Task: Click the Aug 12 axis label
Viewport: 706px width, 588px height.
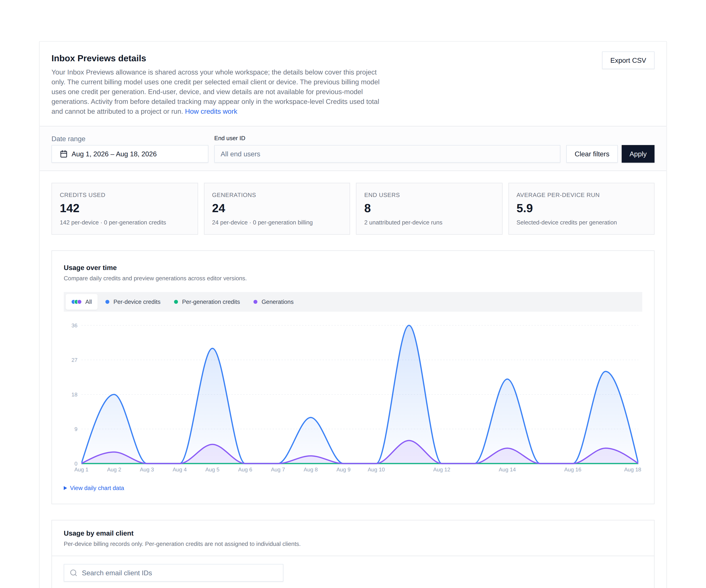Action: click(x=442, y=469)
